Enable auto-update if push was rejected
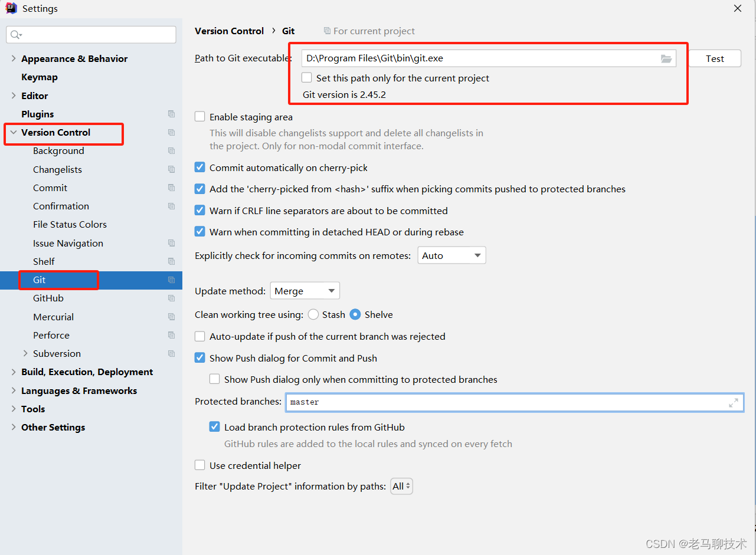756x555 pixels. click(x=200, y=336)
